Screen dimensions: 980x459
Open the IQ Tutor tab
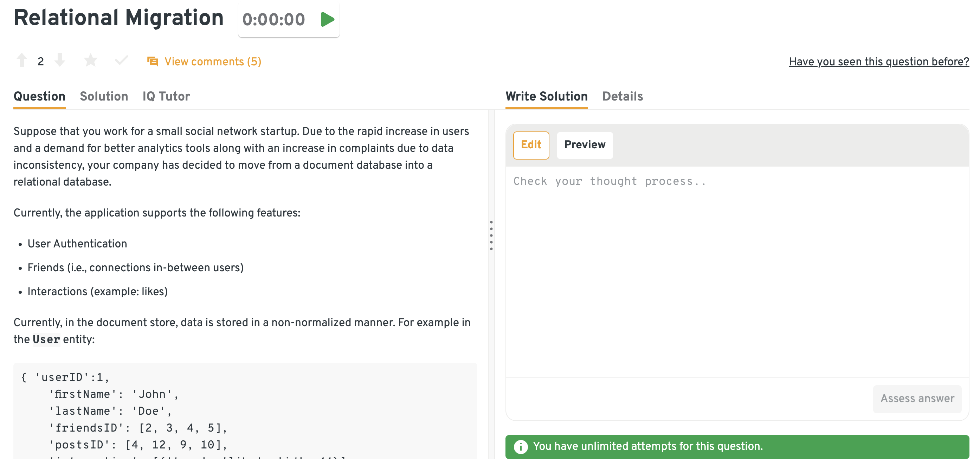166,96
